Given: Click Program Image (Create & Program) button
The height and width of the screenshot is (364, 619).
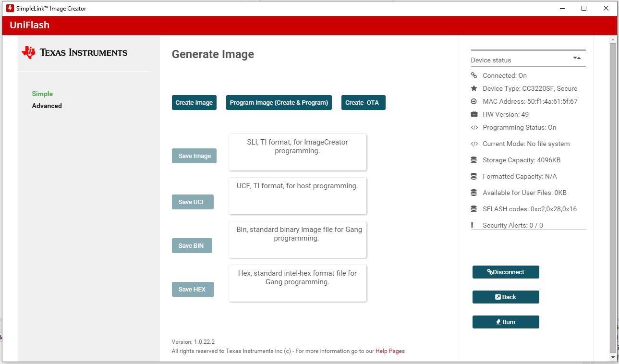Looking at the screenshot, I should pos(279,103).
